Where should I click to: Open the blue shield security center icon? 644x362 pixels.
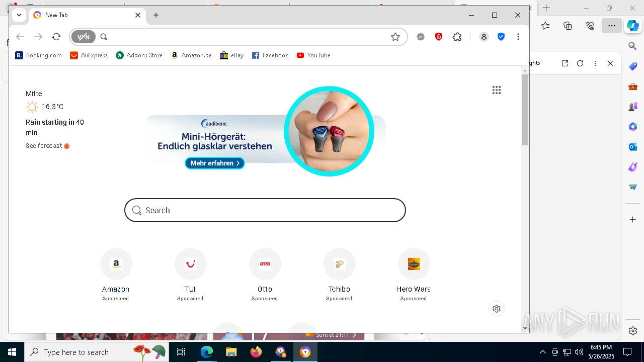click(501, 37)
